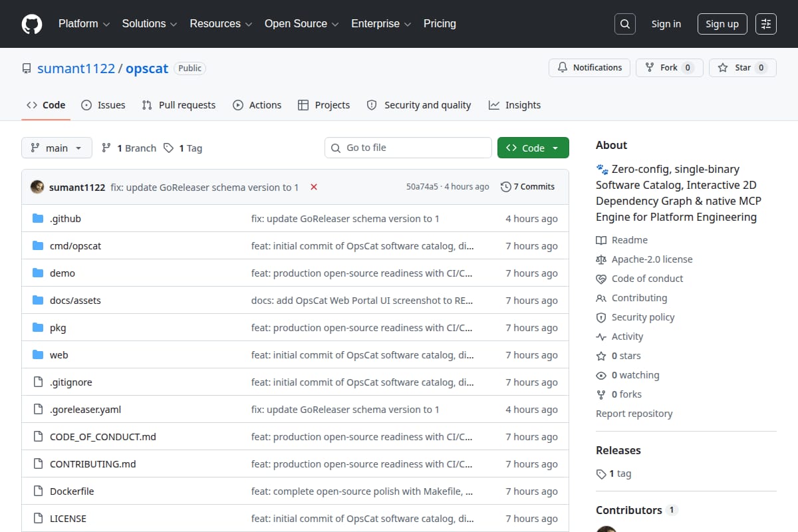Open the Pricing page

tap(440, 24)
